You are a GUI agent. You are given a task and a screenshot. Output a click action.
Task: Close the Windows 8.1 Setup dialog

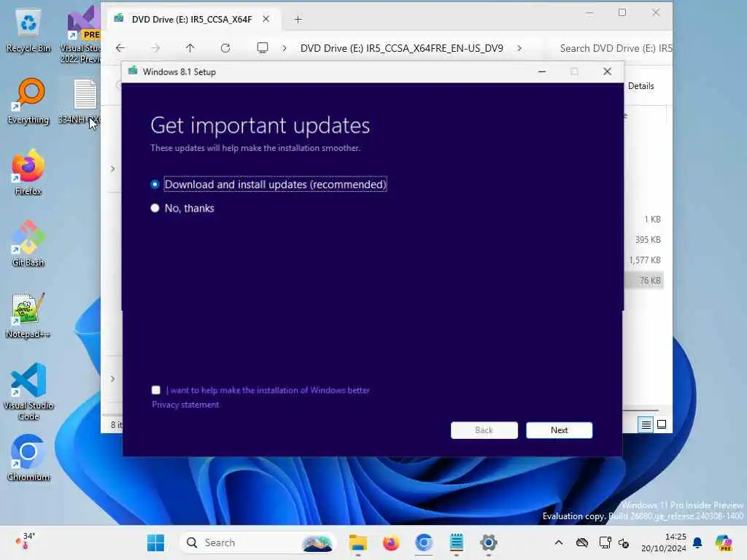tap(607, 71)
